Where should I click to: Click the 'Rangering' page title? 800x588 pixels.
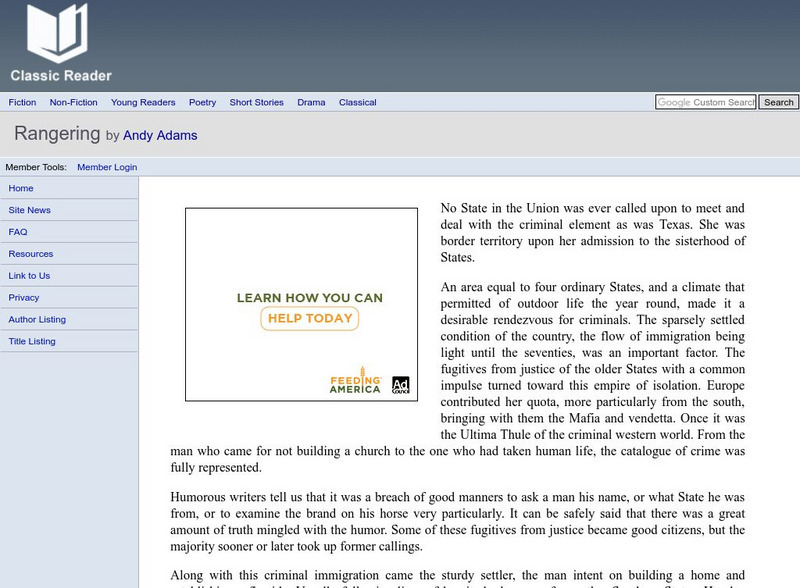click(x=57, y=134)
